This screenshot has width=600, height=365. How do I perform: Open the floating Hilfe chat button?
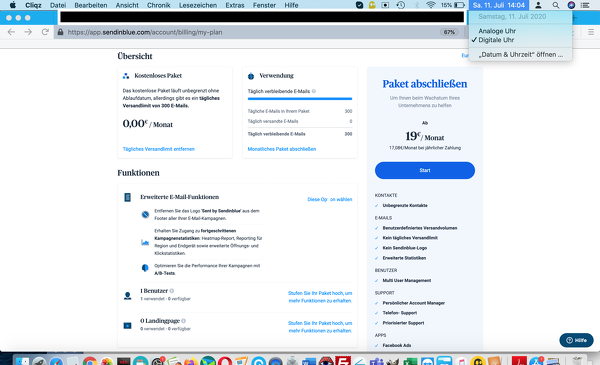pyautogui.click(x=576, y=340)
